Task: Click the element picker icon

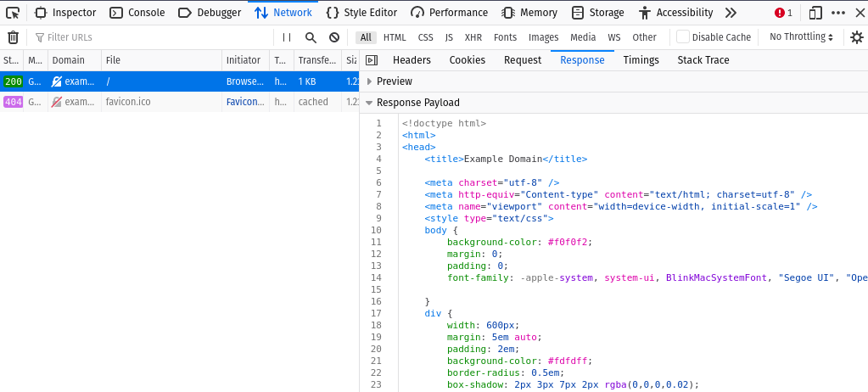Action: click(13, 13)
